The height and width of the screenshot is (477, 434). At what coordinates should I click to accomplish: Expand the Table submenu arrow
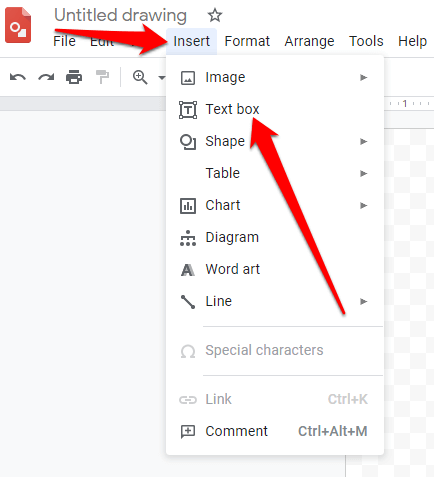[x=363, y=174]
